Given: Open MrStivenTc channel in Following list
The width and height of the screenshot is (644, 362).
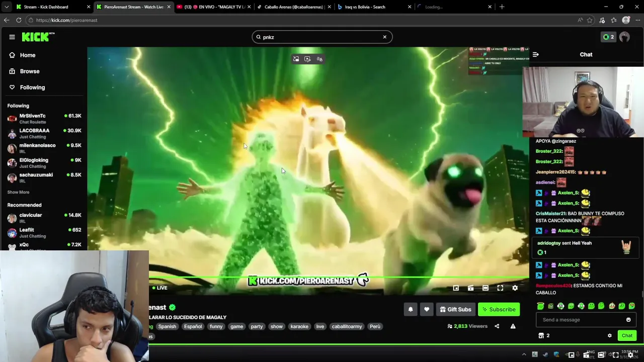Looking at the screenshot, I should click(44, 119).
